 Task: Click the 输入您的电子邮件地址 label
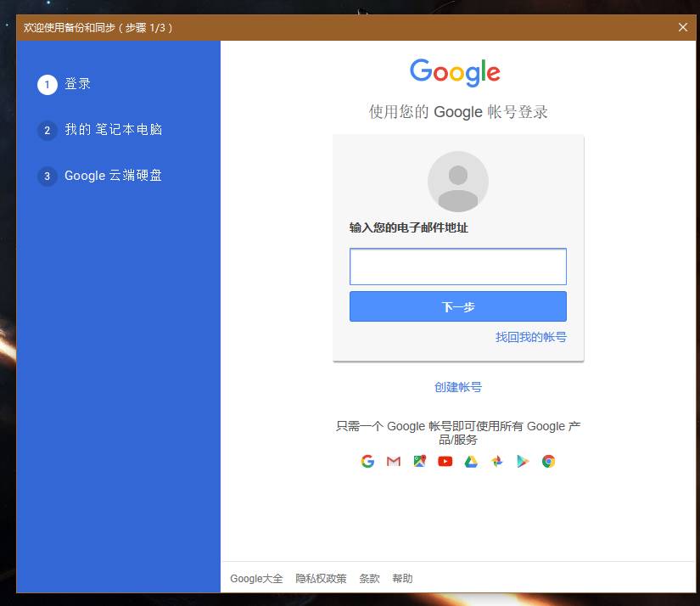point(408,227)
